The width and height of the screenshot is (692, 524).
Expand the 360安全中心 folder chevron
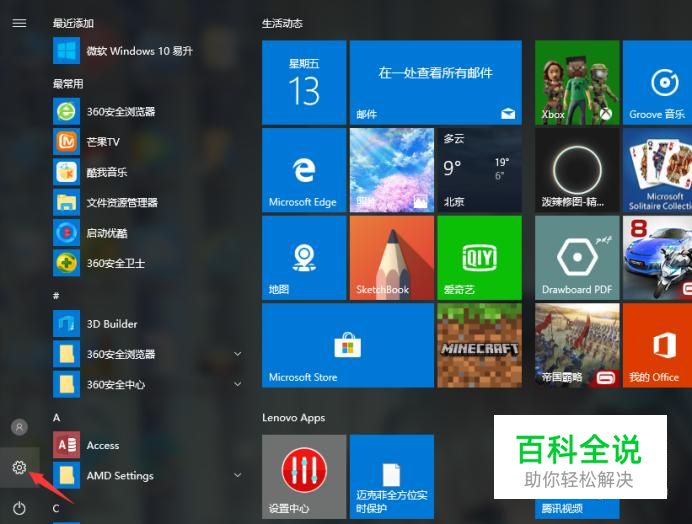[x=237, y=384]
